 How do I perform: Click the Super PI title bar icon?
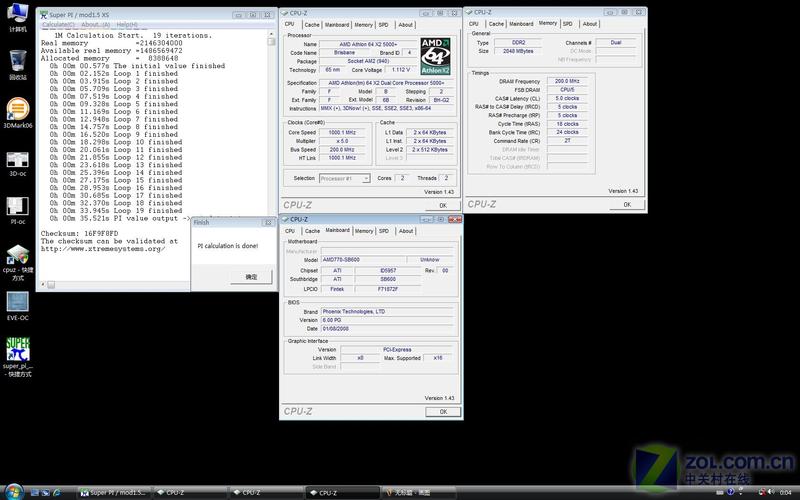[x=44, y=15]
